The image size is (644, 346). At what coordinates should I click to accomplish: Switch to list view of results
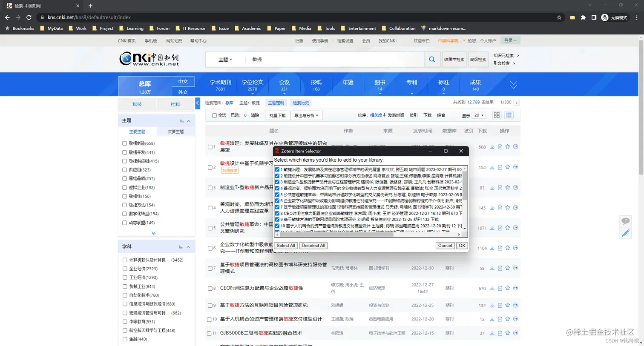click(x=509, y=115)
